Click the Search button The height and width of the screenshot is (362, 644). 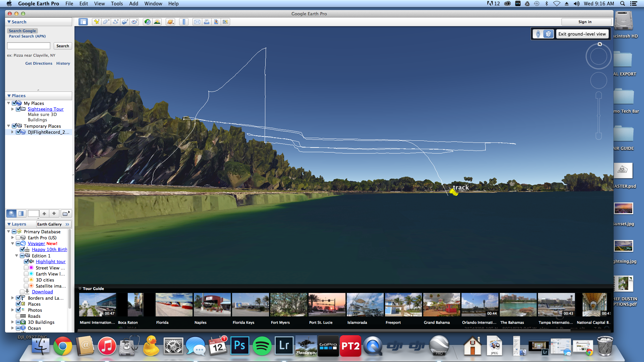click(x=62, y=46)
